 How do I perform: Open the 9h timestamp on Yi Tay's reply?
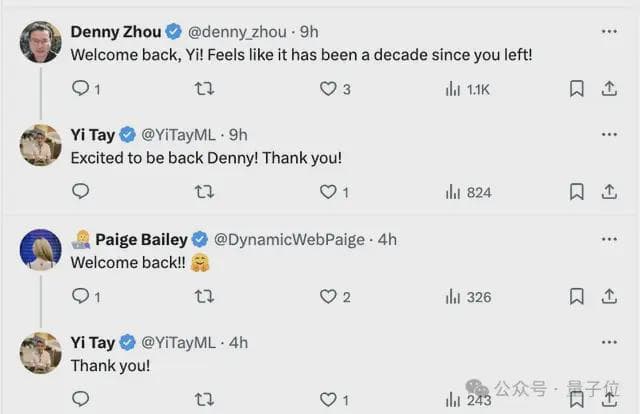[x=238, y=133]
